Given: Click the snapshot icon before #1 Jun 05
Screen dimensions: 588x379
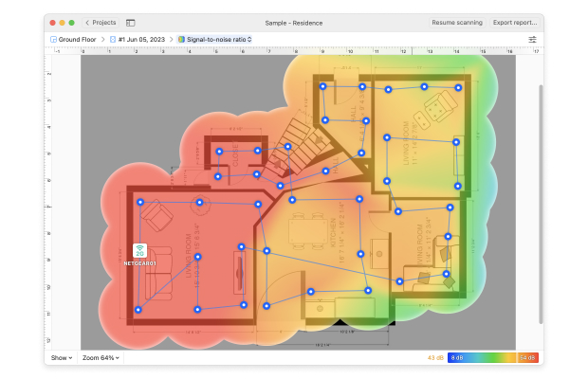Looking at the screenshot, I should pyautogui.click(x=113, y=40).
